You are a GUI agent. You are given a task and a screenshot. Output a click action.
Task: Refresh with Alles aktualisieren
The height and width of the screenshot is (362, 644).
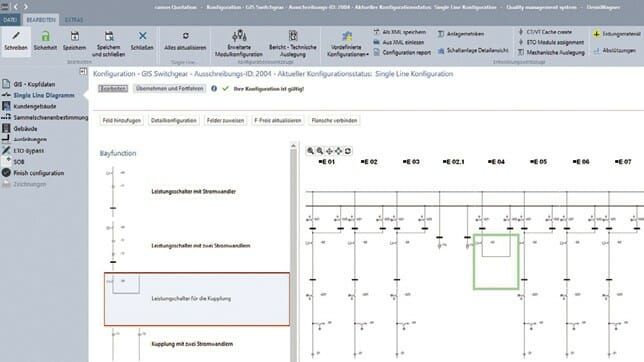tap(185, 42)
